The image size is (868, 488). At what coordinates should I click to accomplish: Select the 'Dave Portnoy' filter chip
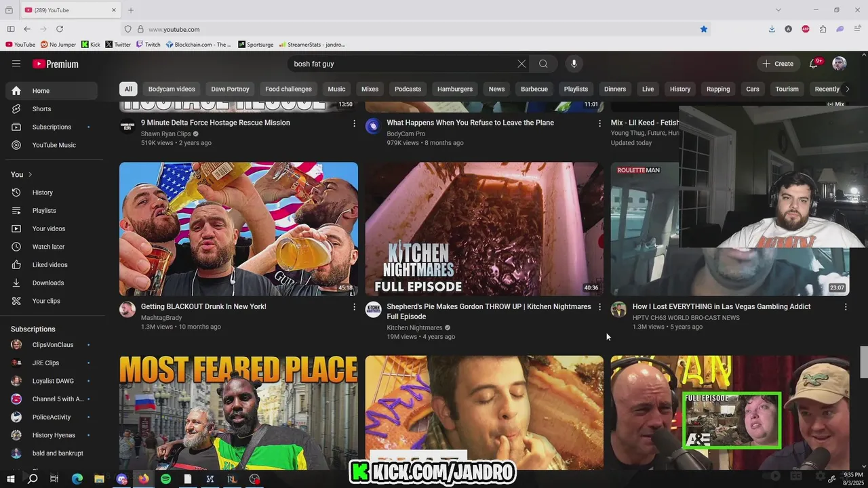point(230,89)
